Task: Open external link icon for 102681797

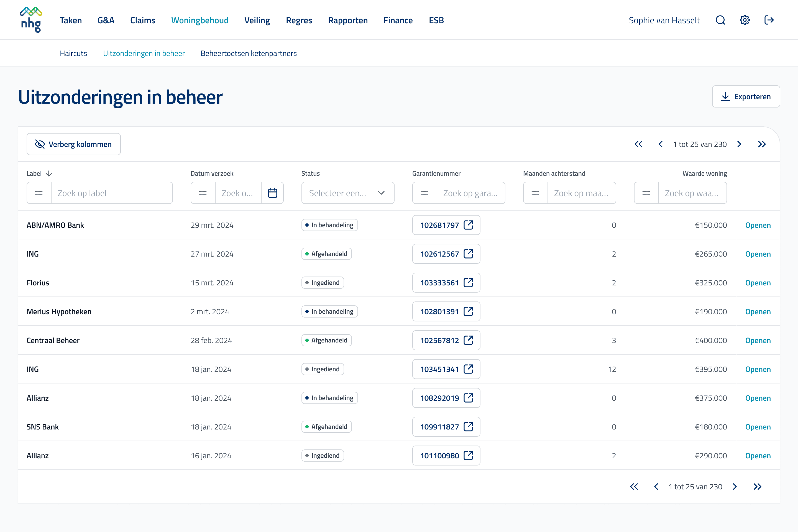Action: tap(469, 225)
